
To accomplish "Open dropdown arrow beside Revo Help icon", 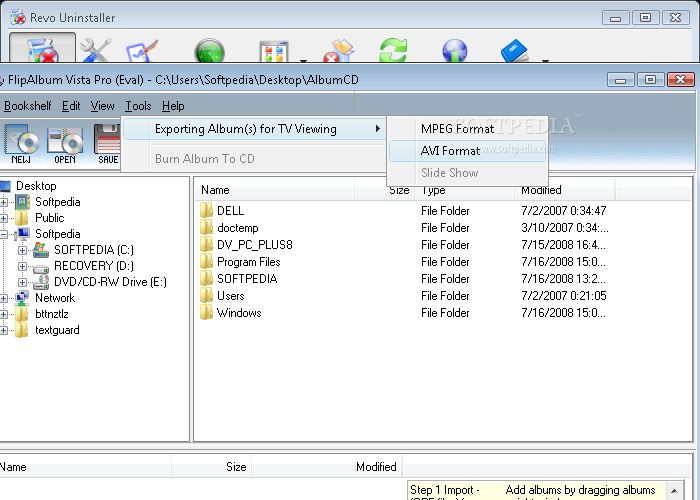I will [545, 60].
